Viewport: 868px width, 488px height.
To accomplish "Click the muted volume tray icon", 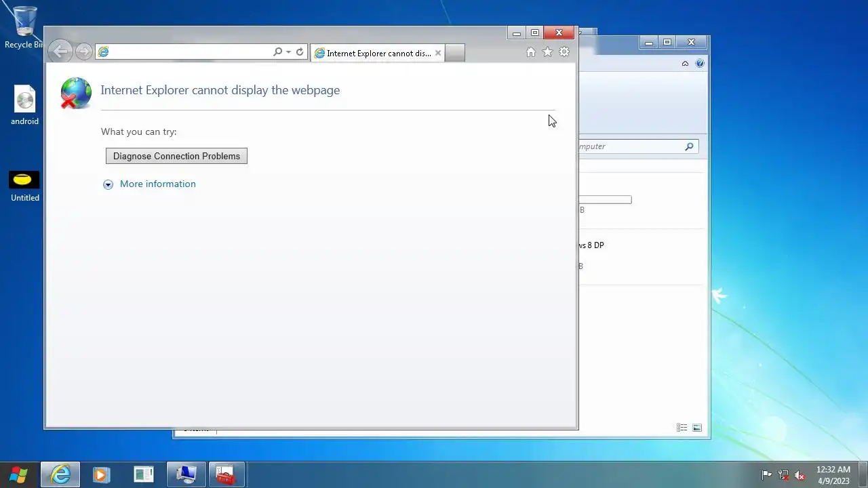I will [800, 475].
